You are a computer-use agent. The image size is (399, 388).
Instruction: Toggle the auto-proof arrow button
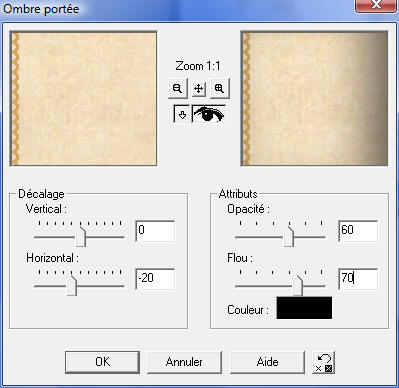click(182, 115)
